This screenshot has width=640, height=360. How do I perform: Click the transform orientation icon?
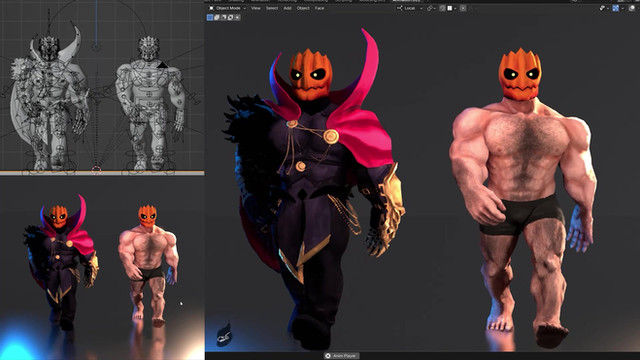(399, 8)
